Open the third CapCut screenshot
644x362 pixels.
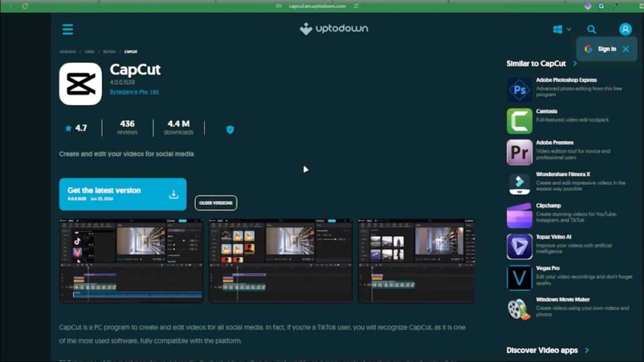coord(416,261)
